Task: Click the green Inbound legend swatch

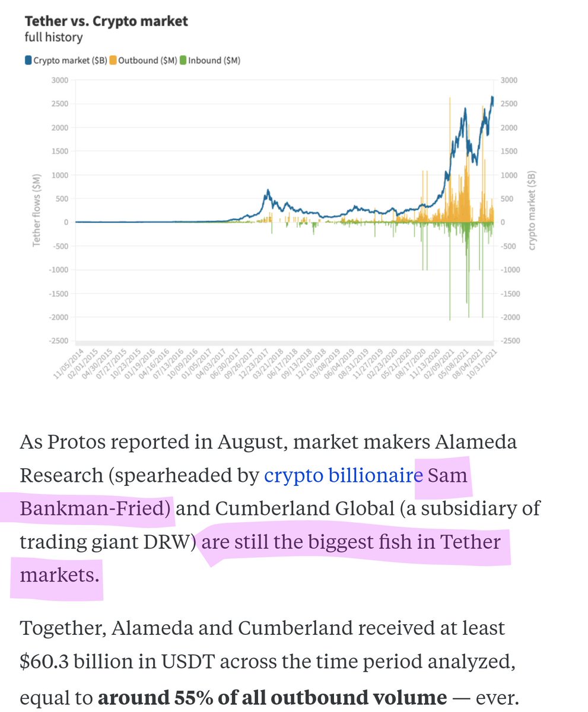Action: click(x=183, y=60)
